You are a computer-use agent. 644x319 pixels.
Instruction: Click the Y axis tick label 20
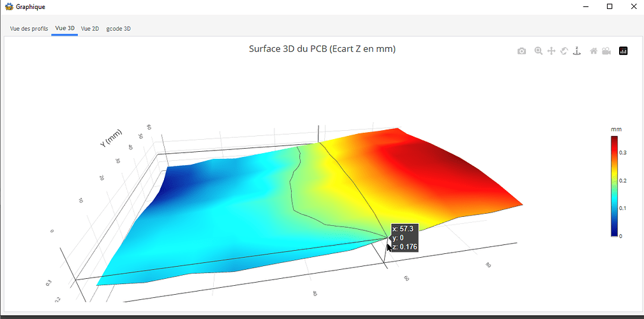101,177
